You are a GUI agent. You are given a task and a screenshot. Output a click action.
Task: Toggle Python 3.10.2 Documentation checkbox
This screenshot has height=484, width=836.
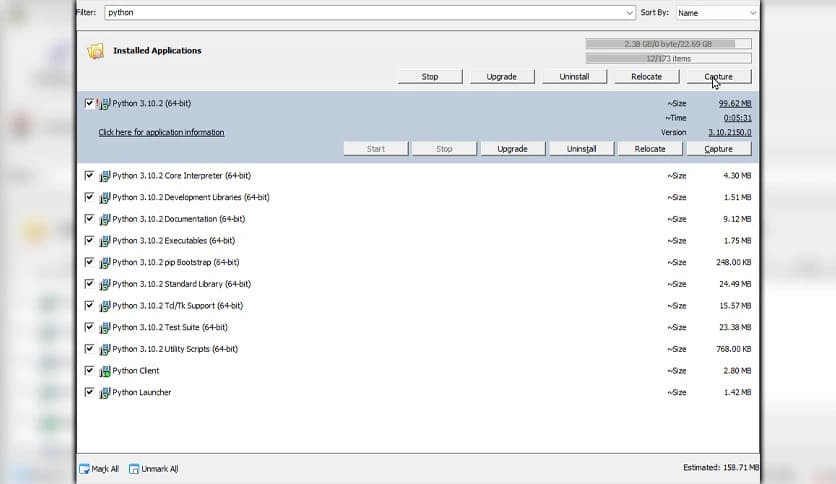point(89,219)
